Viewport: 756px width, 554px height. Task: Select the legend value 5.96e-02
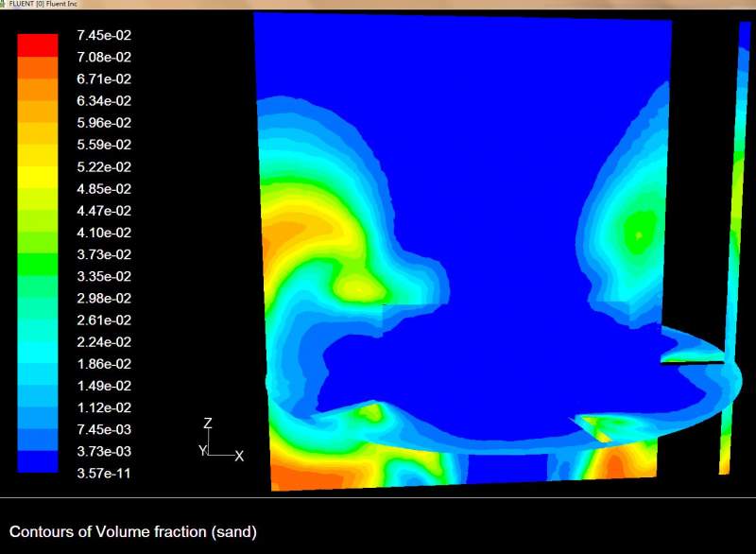104,123
